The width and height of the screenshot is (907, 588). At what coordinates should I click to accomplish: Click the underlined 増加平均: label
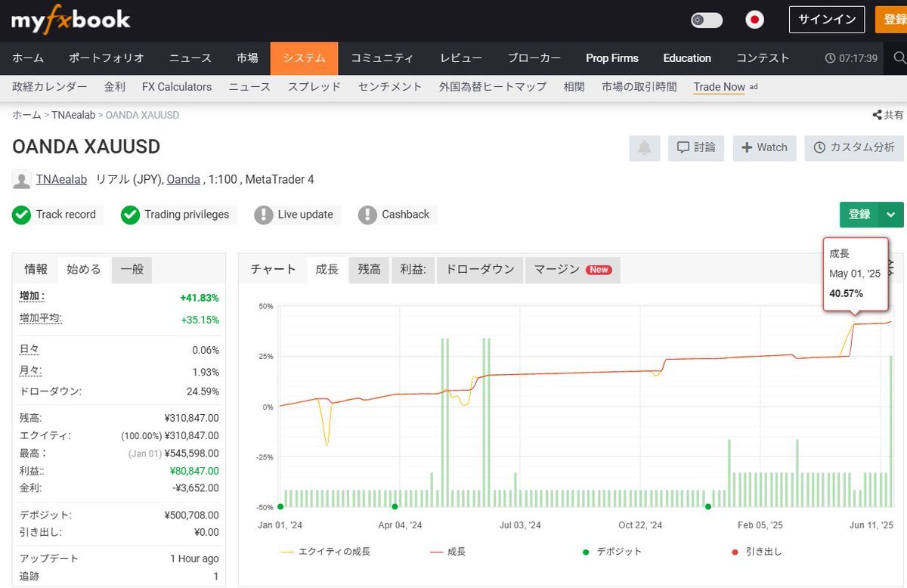pyautogui.click(x=41, y=319)
